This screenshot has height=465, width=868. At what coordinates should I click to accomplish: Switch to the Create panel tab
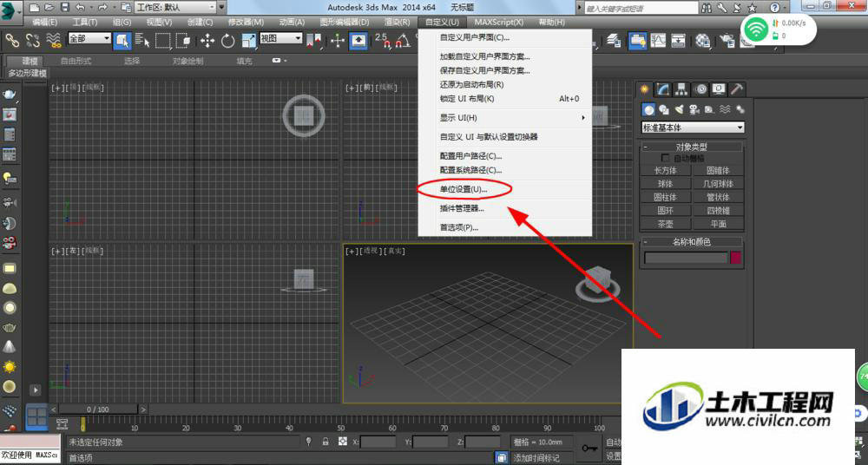pyautogui.click(x=644, y=89)
